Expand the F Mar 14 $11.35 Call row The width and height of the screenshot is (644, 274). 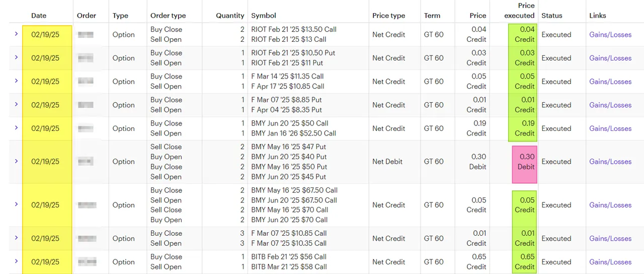(x=16, y=81)
